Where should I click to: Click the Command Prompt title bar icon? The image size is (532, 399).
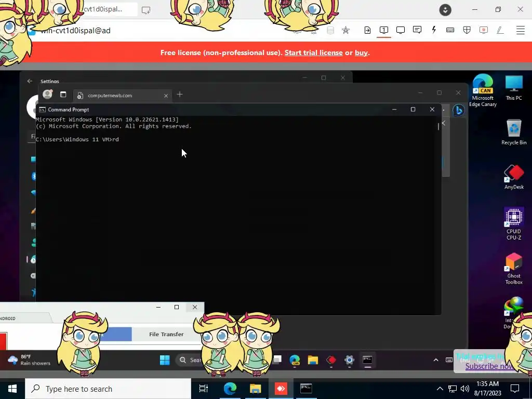(43, 110)
